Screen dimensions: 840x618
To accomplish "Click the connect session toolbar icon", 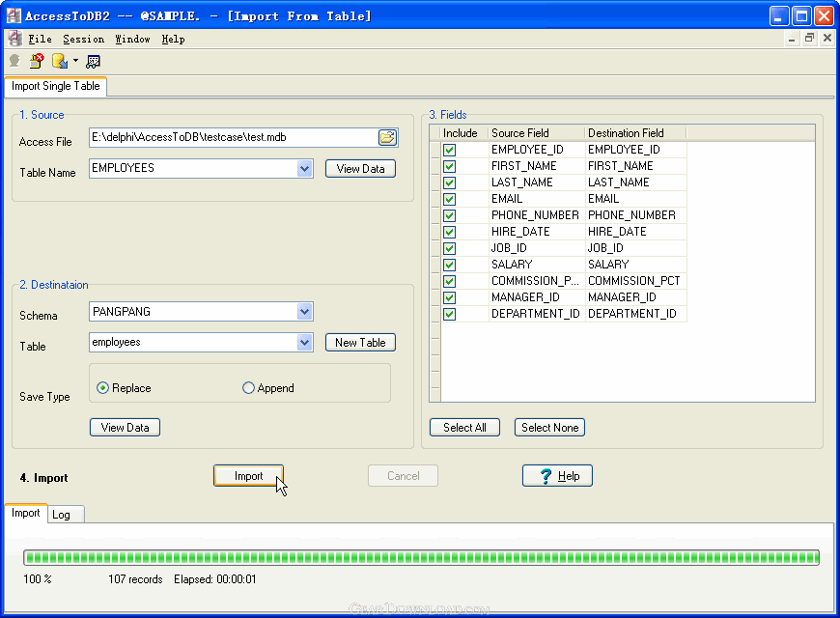I will tap(15, 61).
